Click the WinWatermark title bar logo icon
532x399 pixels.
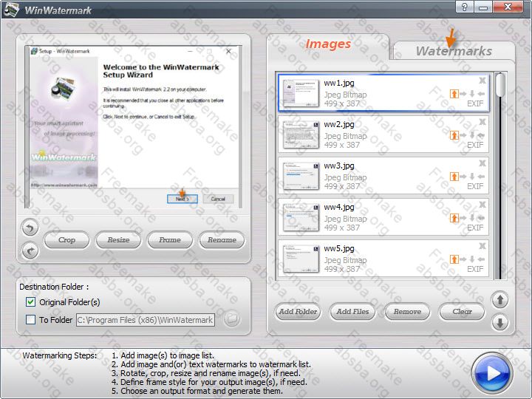point(10,10)
